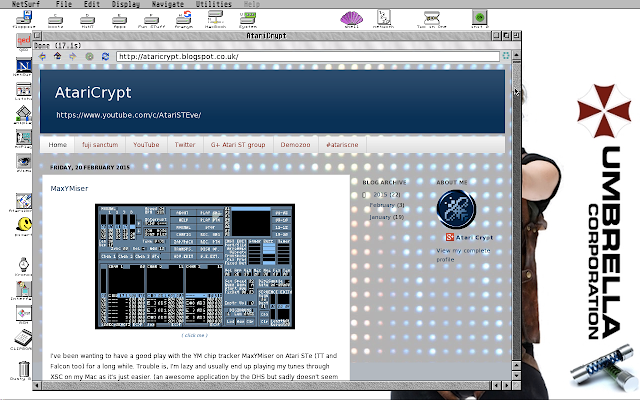
Task: Open the network document desktop icon
Action: click(383, 19)
